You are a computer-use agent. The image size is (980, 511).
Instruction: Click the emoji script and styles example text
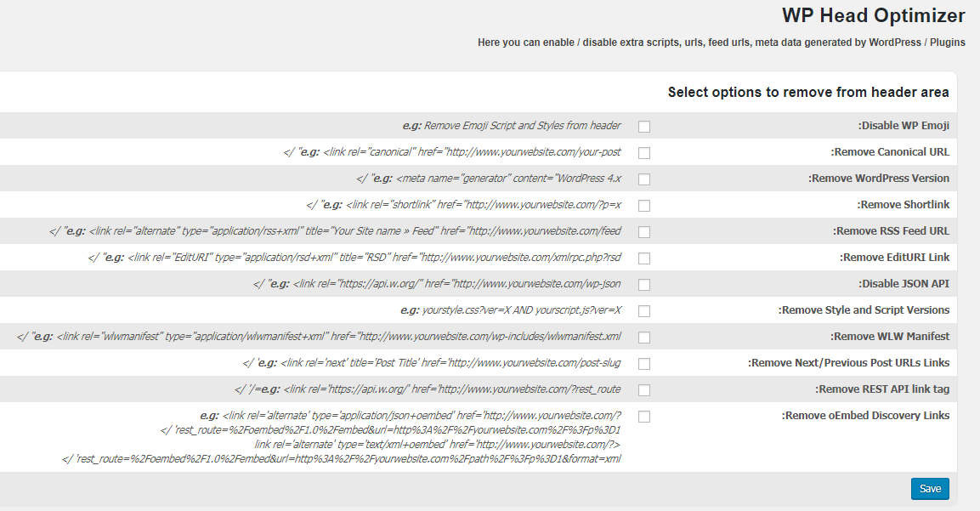point(512,126)
